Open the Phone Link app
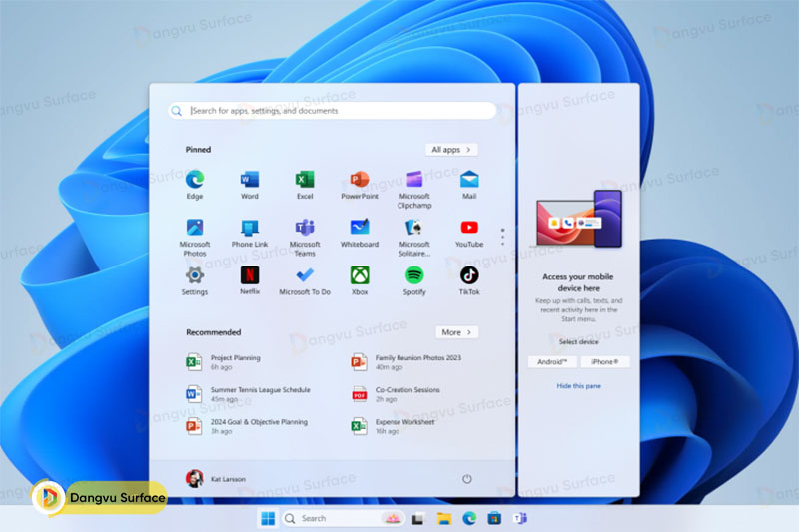The height and width of the screenshot is (532, 799). 249,234
